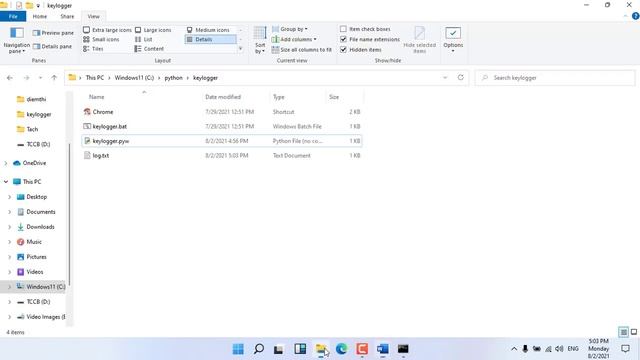Screen dimensions: 640x360
Task: Expand Windows11 (C:) tree node
Action: click(9, 287)
